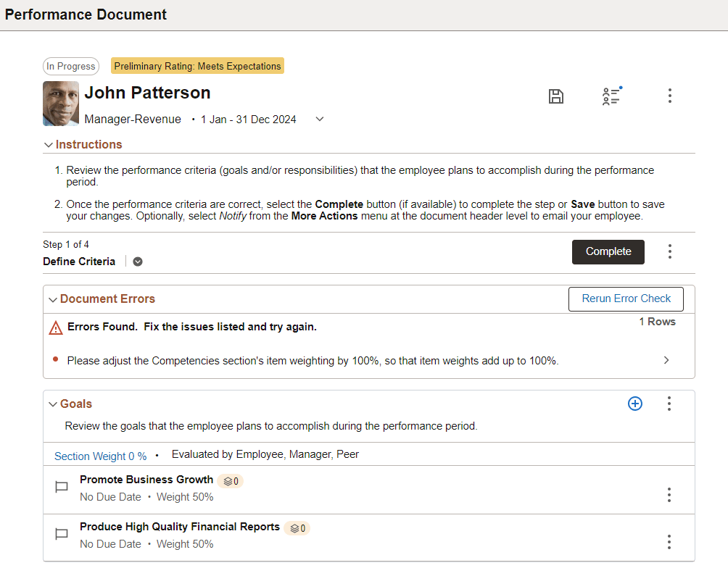Screen dimensions: 728x568
Task: Open the More Actions menu beside Complete button
Action: coord(669,251)
